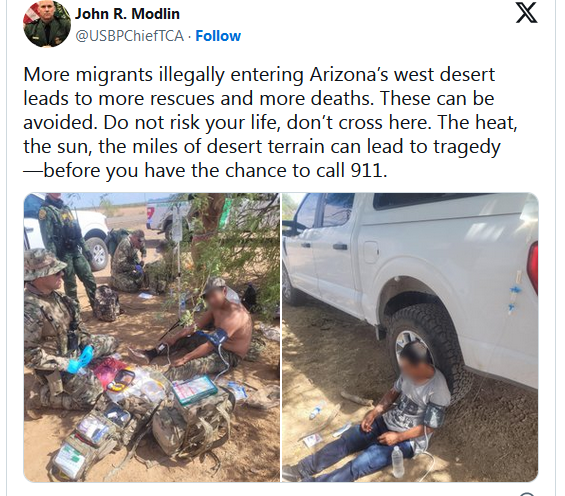Click the truck's red tail light in photo
This screenshot has height=496, width=565.
(x=533, y=267)
